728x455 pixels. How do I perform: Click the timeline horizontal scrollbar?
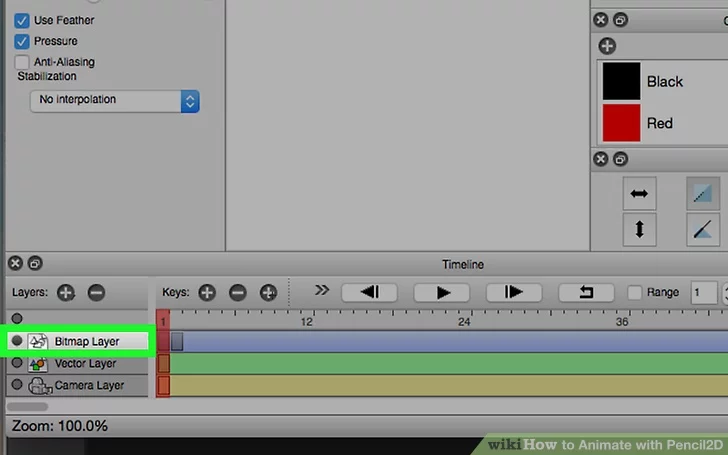pyautogui.click(x=27, y=407)
